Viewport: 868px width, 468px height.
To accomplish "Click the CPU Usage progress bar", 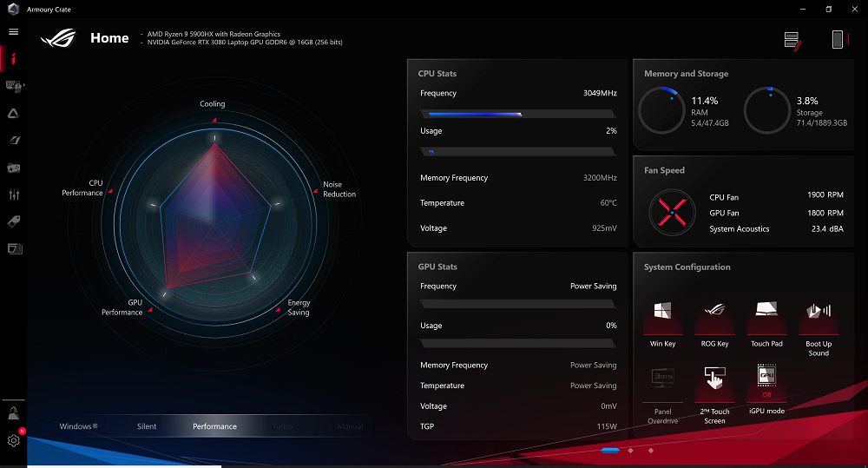I will (517, 151).
